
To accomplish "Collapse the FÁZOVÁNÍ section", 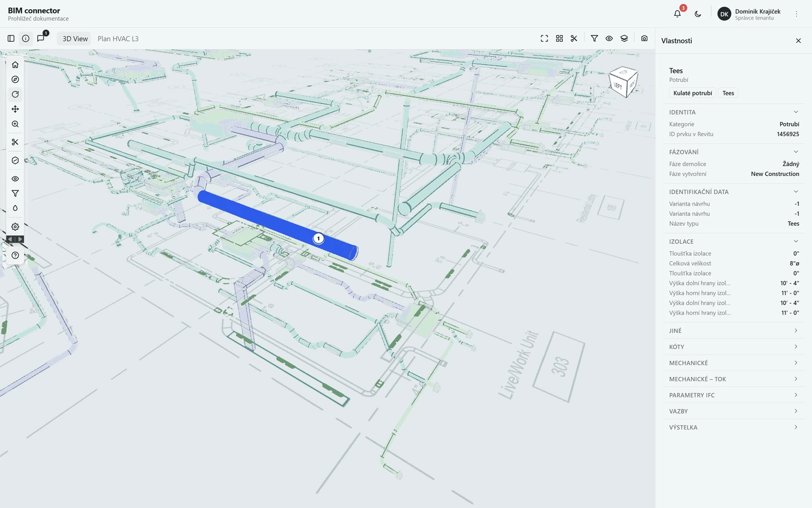I will tap(734, 152).
